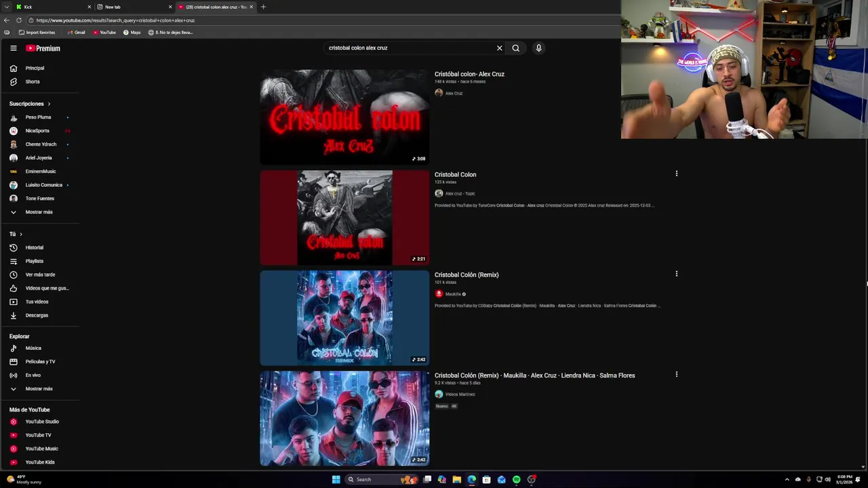Start voice search with the microphone icon
The image size is (868, 488).
tap(539, 48)
